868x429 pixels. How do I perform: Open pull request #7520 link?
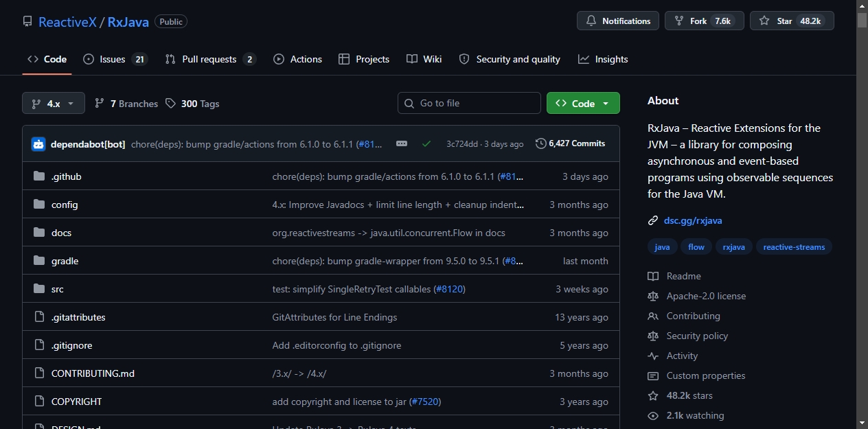(x=425, y=402)
